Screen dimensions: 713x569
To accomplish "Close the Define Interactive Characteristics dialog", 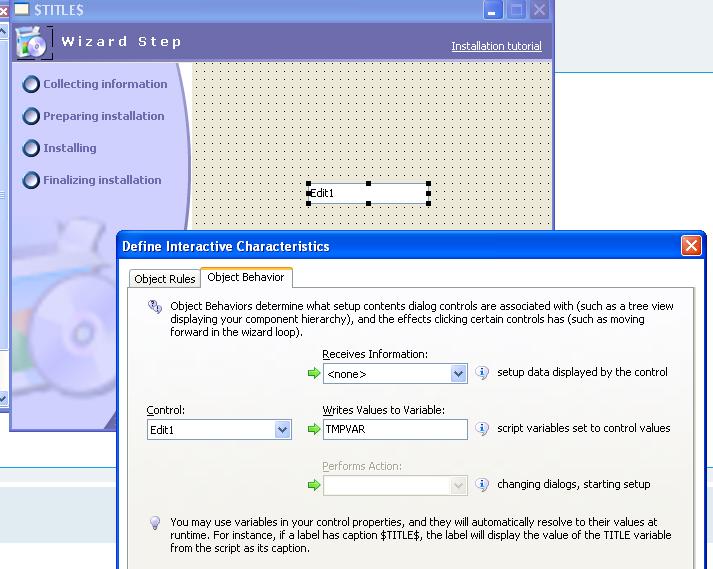I will [x=691, y=246].
